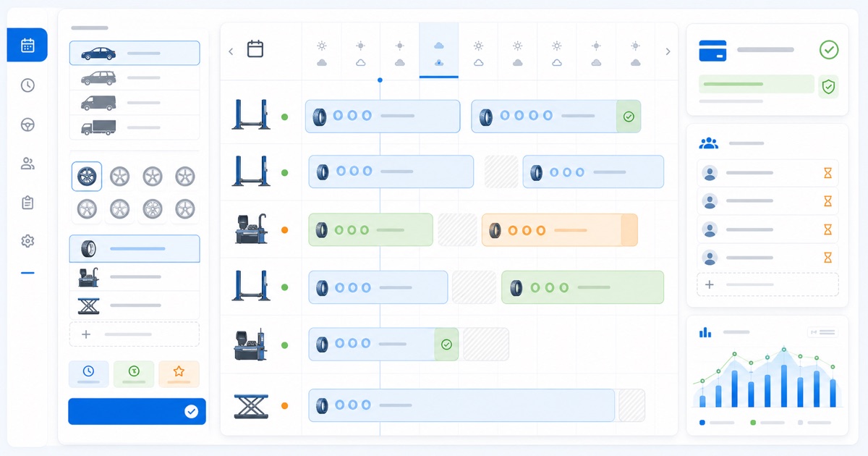This screenshot has width=868, height=456.
Task: Open the steering wheel sidebar icon
Action: [27, 124]
